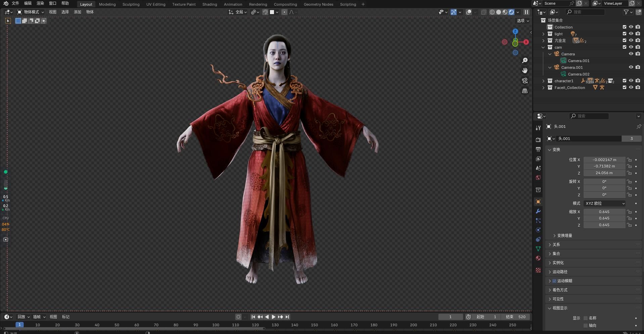Open the 全局 orientation dropdown
The image size is (644, 334).
[x=238, y=12]
